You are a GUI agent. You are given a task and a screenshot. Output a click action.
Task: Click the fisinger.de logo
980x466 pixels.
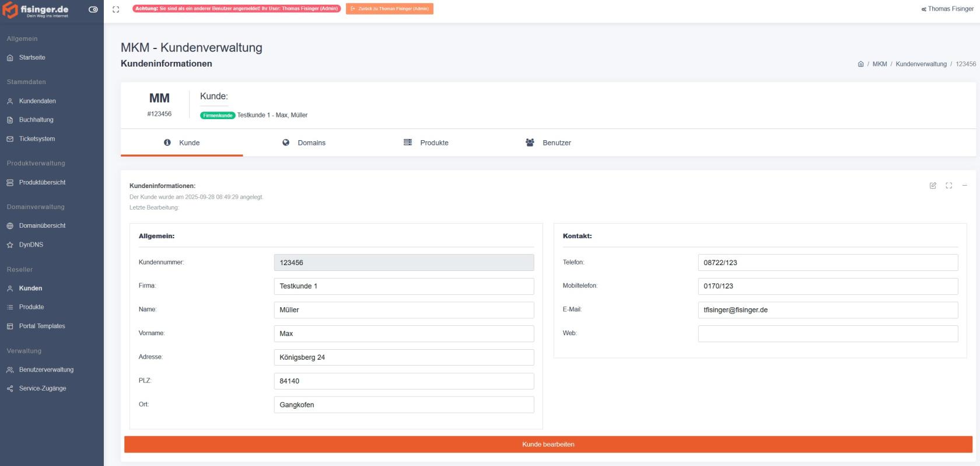point(36,11)
